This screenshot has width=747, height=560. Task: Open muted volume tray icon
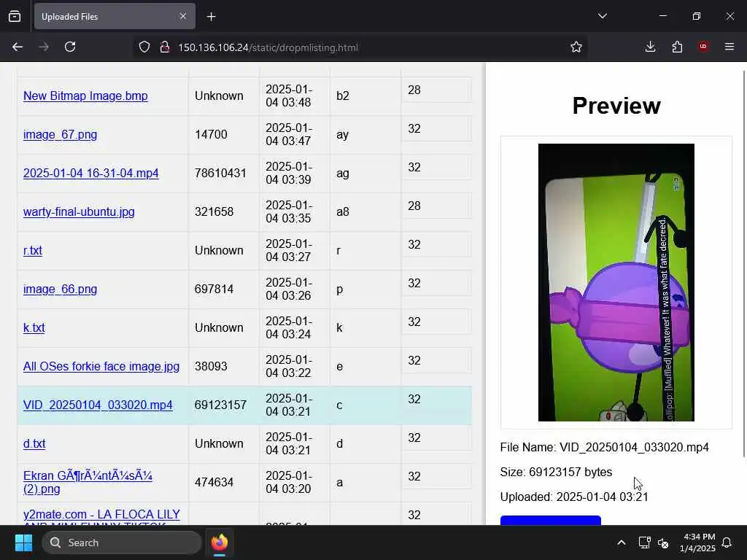[x=663, y=542]
